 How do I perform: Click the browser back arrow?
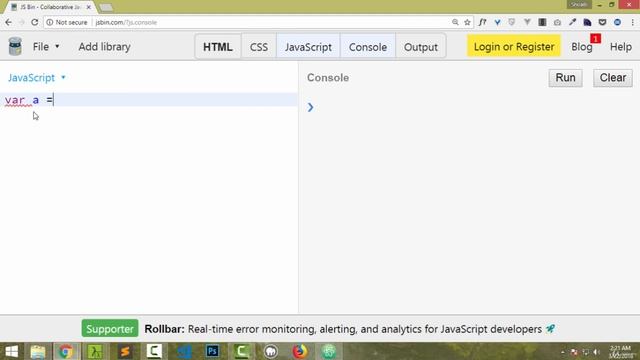coord(9,22)
